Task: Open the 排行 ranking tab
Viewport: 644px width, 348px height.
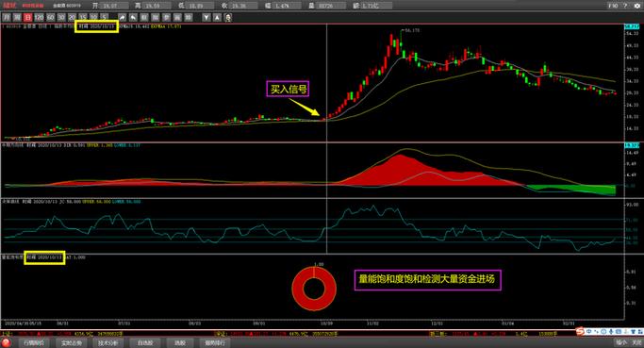Action: (215, 342)
